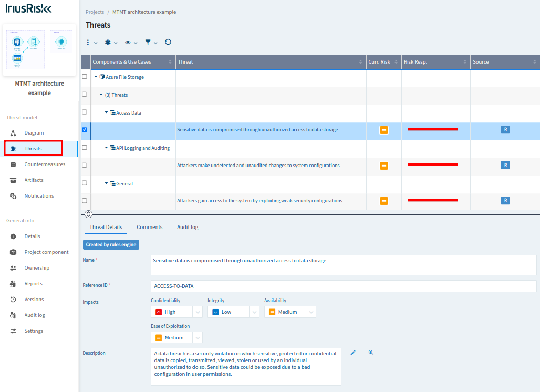Select the checkbox in the table header row
Screen dimensions: 540x392
[85, 61]
